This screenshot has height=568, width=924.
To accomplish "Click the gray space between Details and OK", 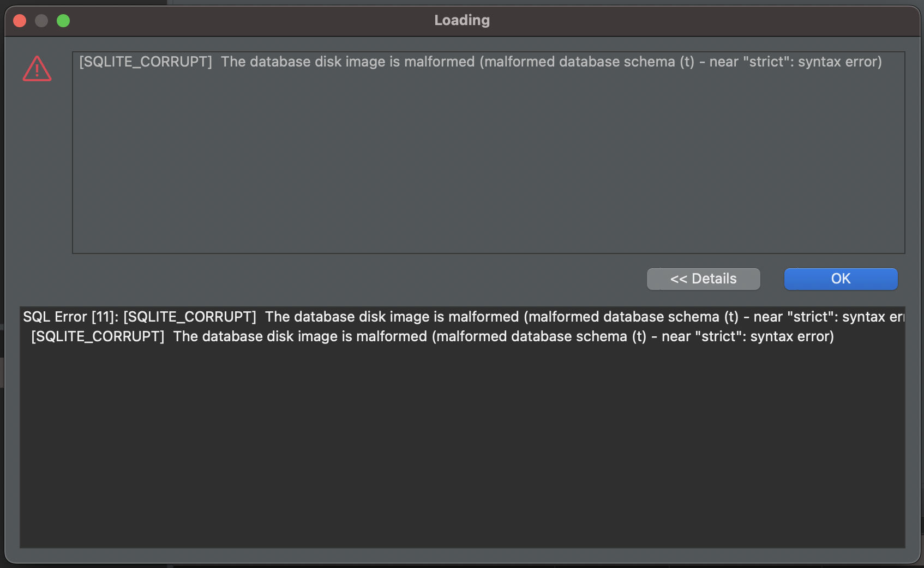I will tap(772, 279).
